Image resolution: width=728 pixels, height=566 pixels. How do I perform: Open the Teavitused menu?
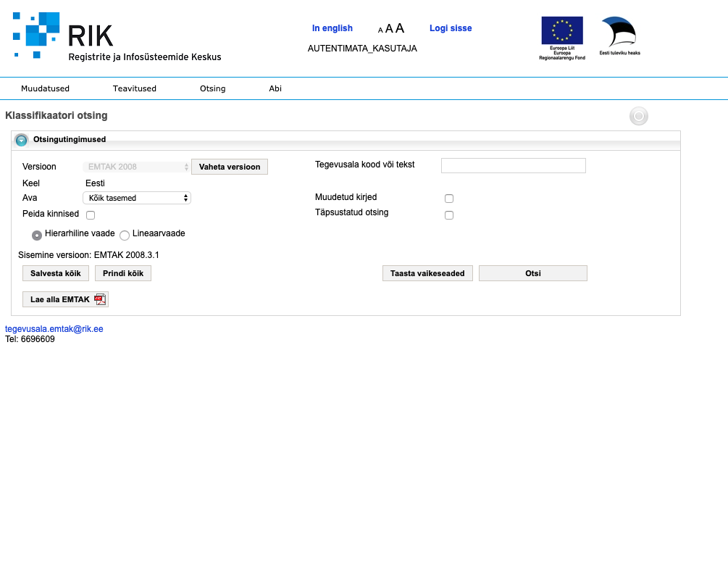[135, 88]
